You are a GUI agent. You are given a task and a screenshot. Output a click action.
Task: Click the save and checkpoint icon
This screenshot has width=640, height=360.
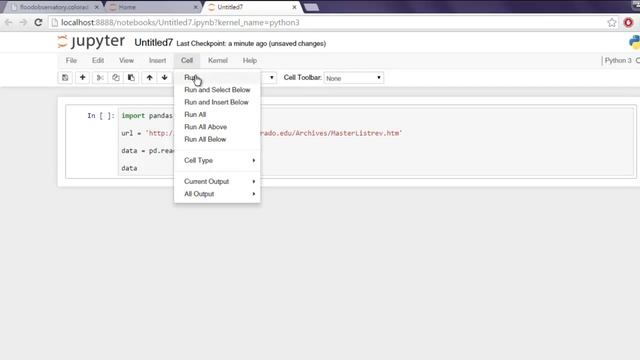(x=65, y=78)
